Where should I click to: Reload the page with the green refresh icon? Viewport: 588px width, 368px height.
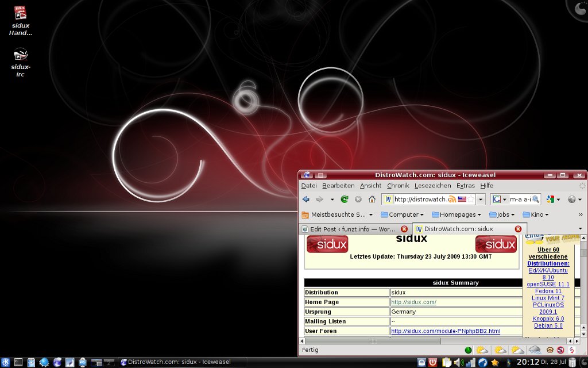pos(345,200)
